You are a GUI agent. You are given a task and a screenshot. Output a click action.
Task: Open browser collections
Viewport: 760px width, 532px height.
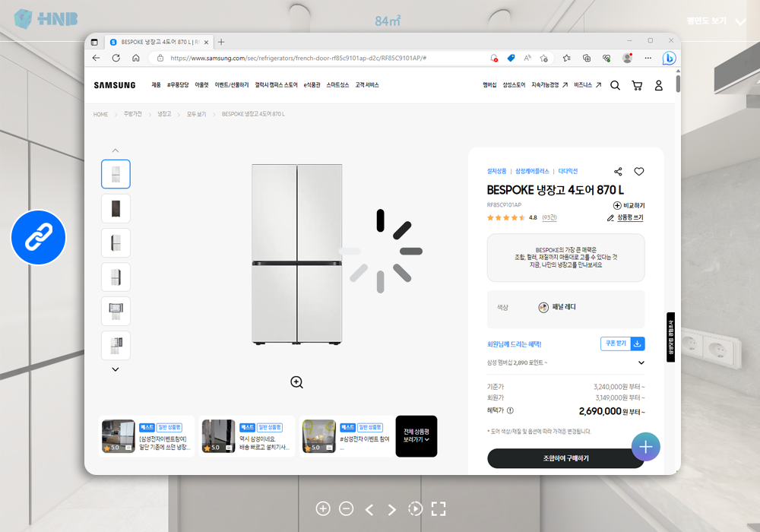tap(587, 59)
